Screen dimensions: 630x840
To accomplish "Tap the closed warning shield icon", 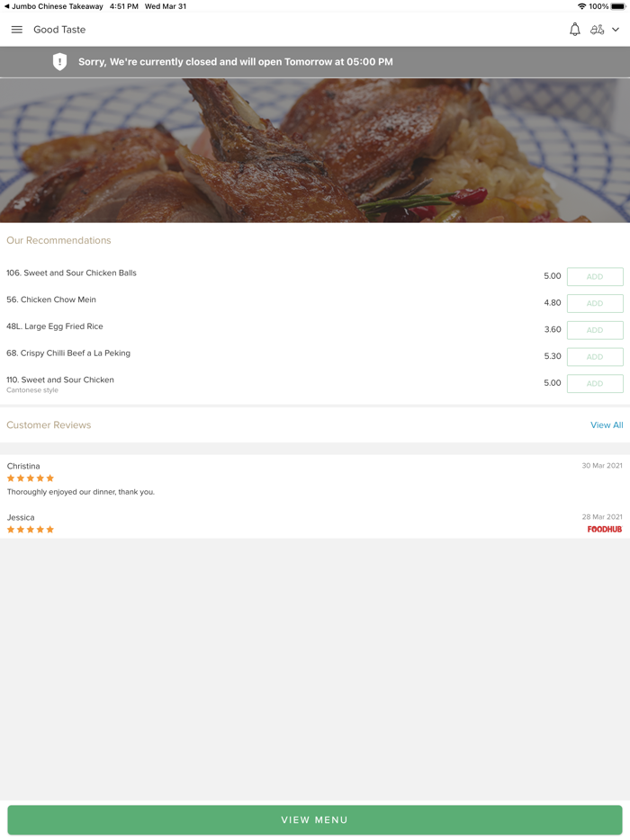I will coord(59,62).
